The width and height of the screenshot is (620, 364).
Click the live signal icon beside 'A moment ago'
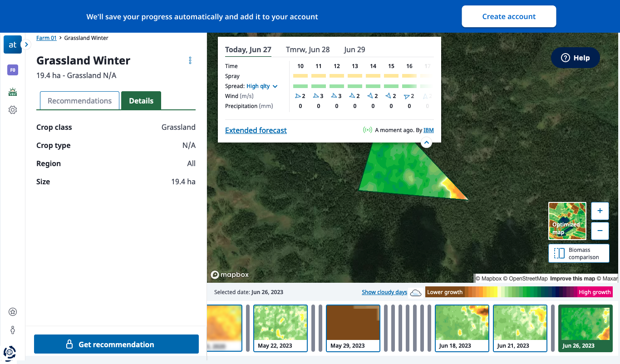point(368,130)
